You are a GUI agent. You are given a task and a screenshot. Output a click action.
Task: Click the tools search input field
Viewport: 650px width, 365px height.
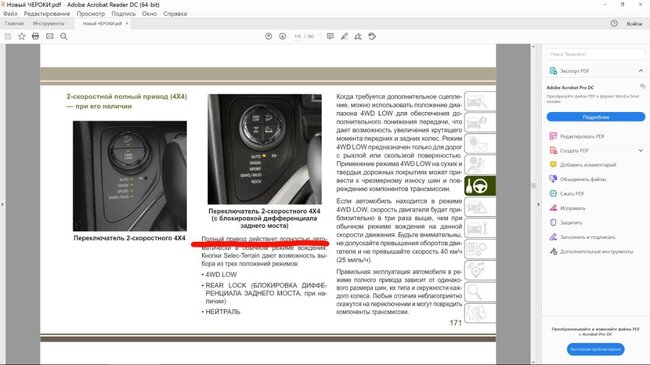(x=596, y=54)
